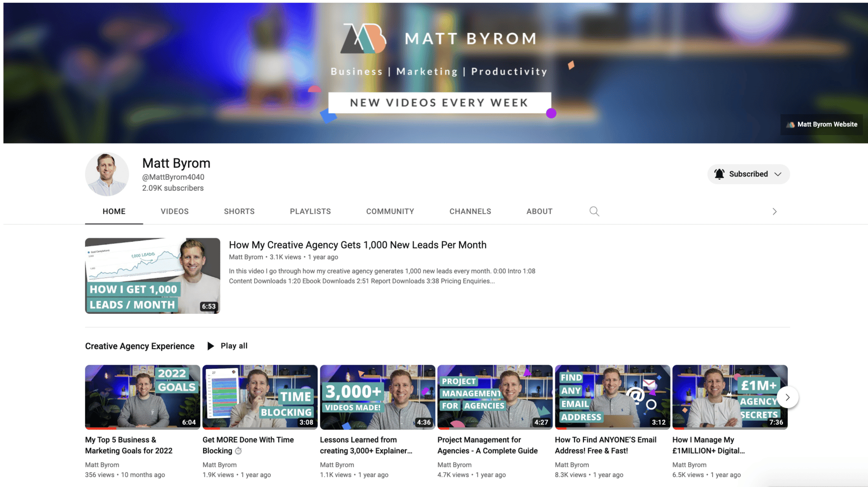Click the Play all triangle icon

pyautogui.click(x=210, y=346)
